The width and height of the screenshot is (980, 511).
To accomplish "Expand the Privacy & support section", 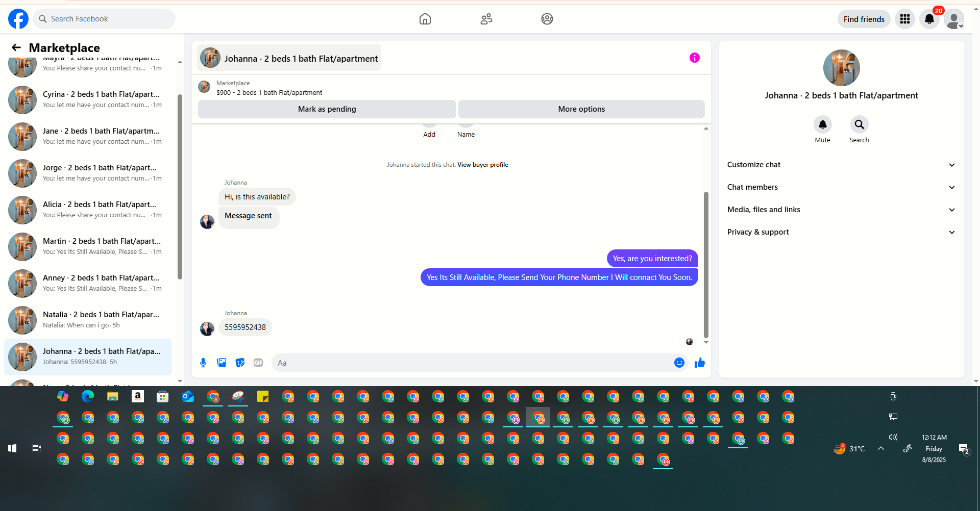I will (841, 232).
